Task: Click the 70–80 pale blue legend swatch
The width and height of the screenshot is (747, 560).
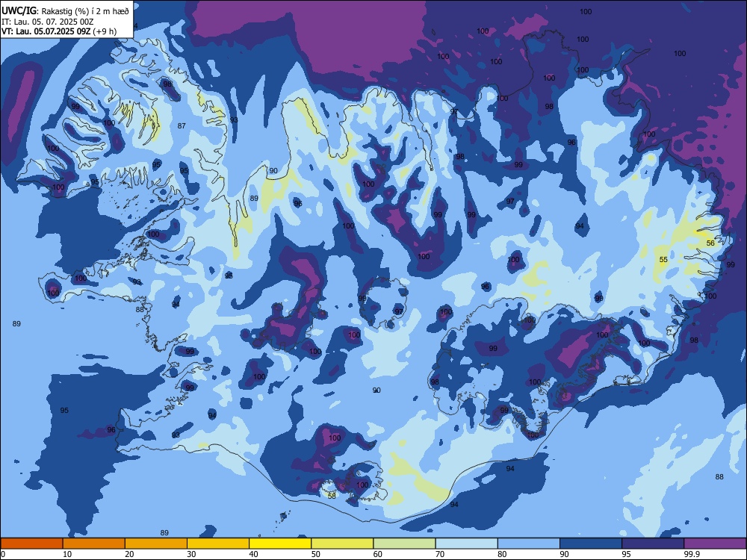Action: 467,544
